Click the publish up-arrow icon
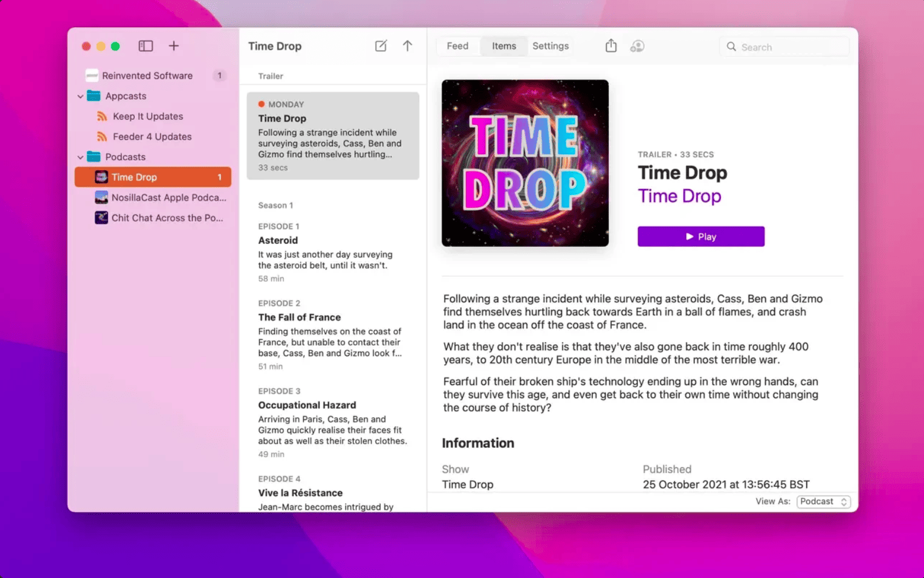Image resolution: width=924 pixels, height=578 pixels. click(x=408, y=46)
